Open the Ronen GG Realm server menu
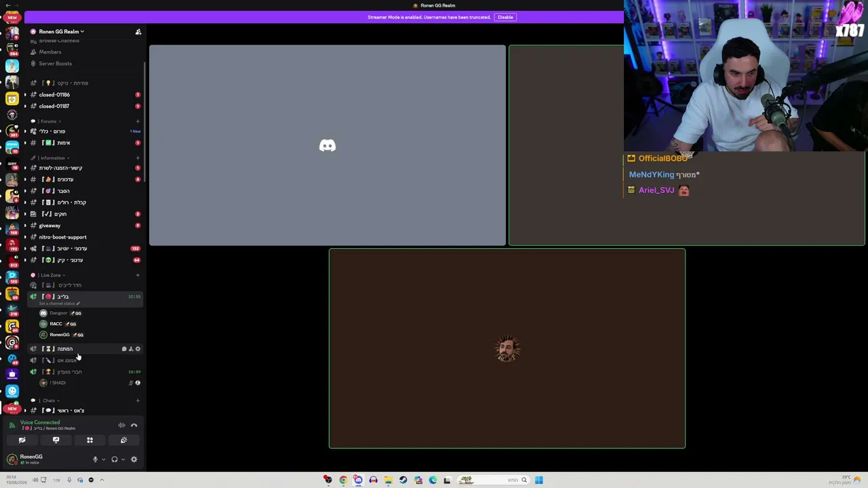The height and width of the screenshot is (488, 868). pyautogui.click(x=61, y=32)
